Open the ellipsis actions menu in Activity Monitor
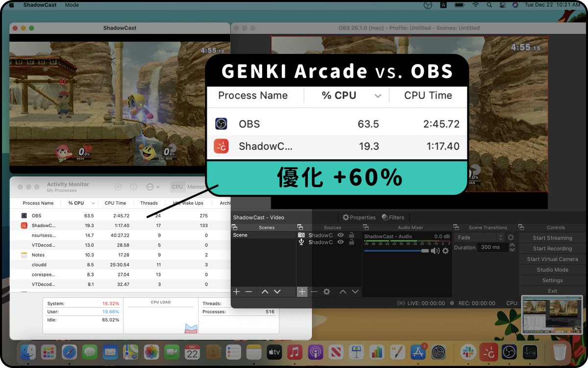This screenshot has height=368, width=588. click(153, 187)
